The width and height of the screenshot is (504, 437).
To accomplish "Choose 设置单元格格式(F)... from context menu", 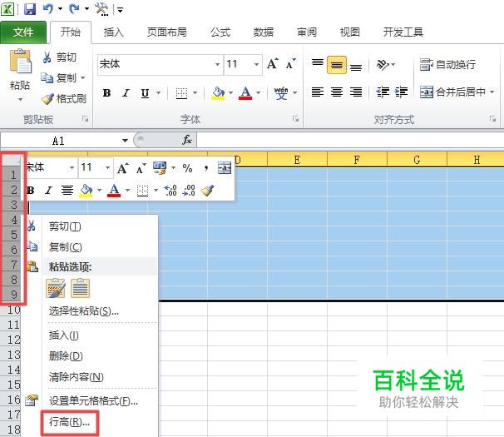I will pos(93,401).
